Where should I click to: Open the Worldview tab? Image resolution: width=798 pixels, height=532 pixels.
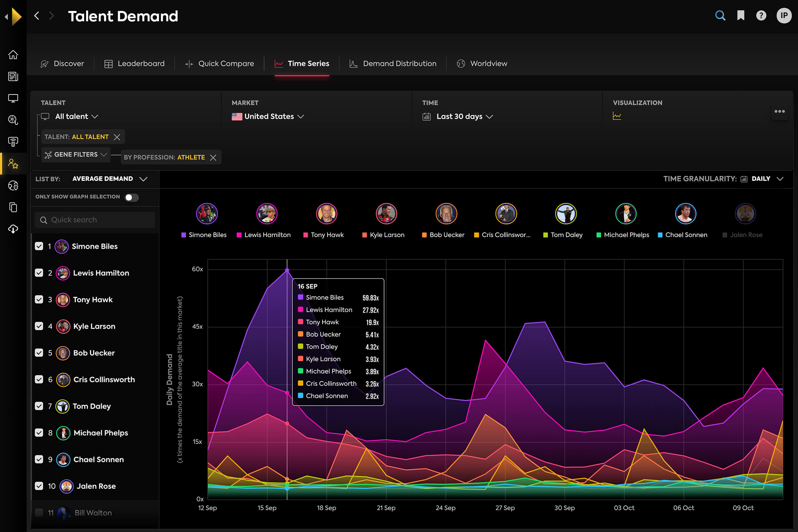[x=482, y=64]
